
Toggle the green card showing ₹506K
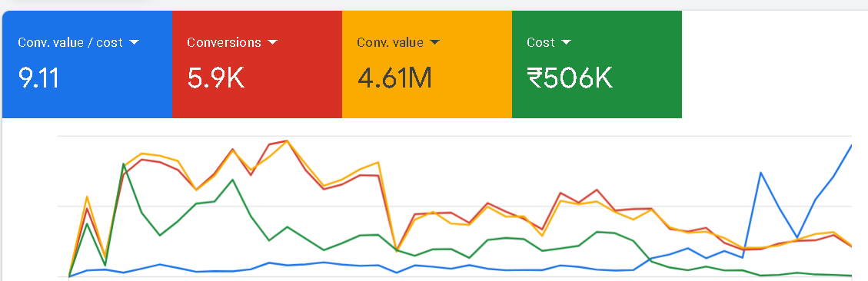[x=597, y=64]
